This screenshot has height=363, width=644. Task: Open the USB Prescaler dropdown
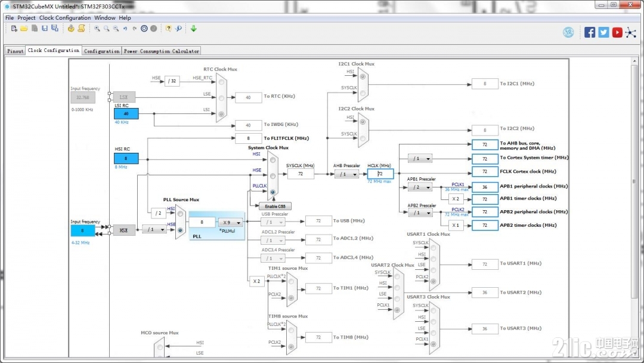273,222
